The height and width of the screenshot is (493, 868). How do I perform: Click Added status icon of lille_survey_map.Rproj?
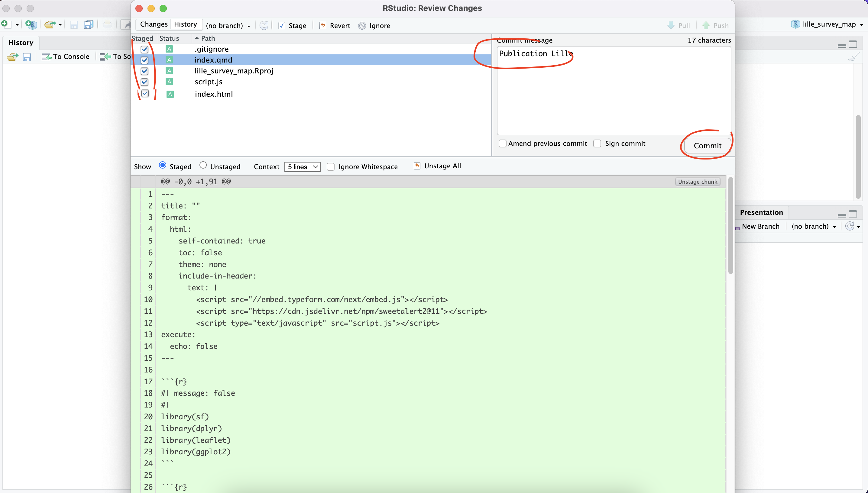point(169,71)
